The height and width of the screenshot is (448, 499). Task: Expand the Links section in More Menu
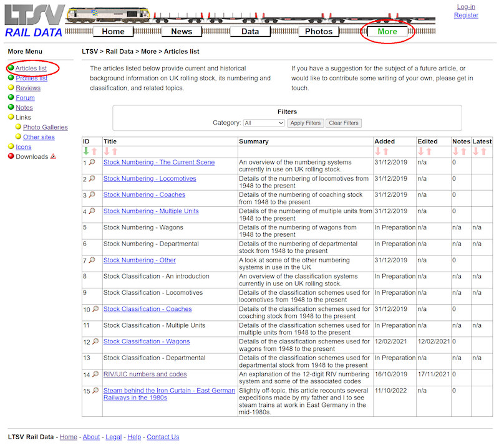(24, 117)
